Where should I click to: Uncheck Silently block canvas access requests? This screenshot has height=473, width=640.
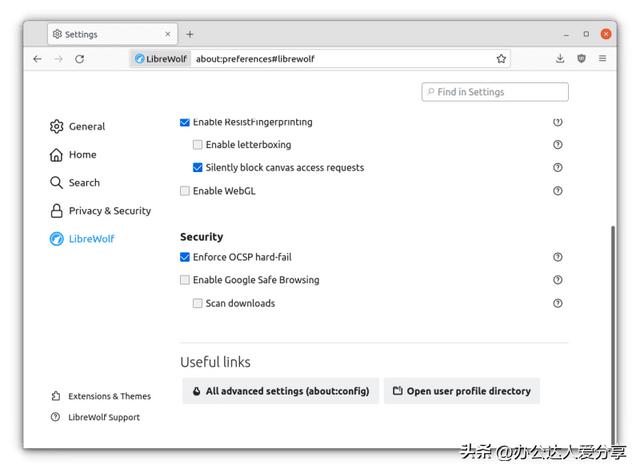[x=198, y=168]
